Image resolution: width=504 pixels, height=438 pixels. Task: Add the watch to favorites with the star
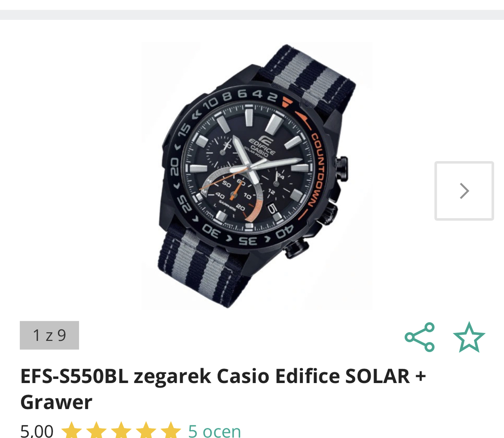469,337
